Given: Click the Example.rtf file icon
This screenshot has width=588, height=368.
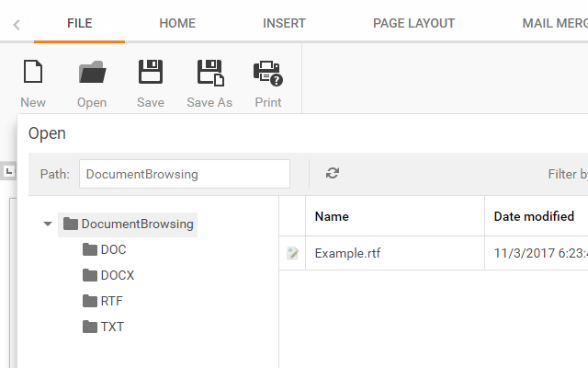Looking at the screenshot, I should 292,253.
